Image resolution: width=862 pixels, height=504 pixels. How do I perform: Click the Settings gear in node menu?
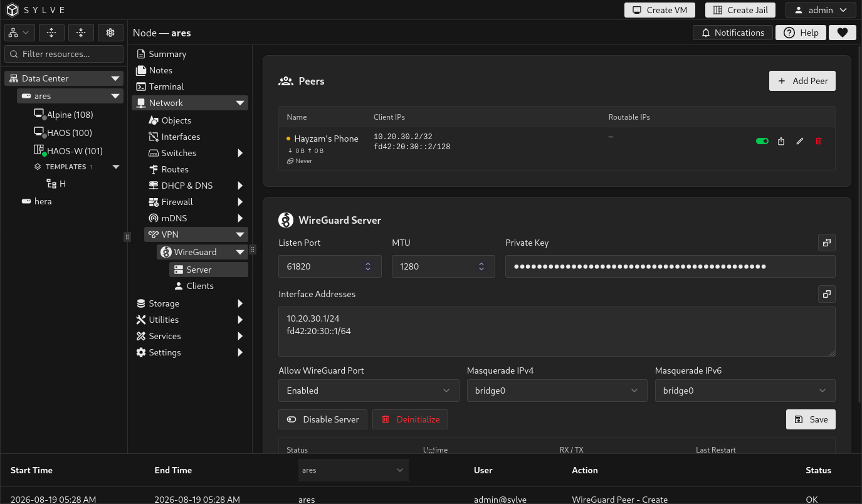pos(141,352)
